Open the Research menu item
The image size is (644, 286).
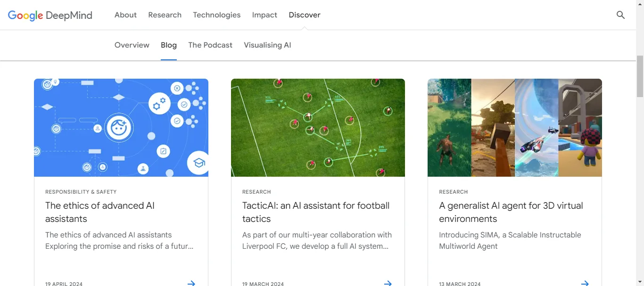tap(165, 15)
